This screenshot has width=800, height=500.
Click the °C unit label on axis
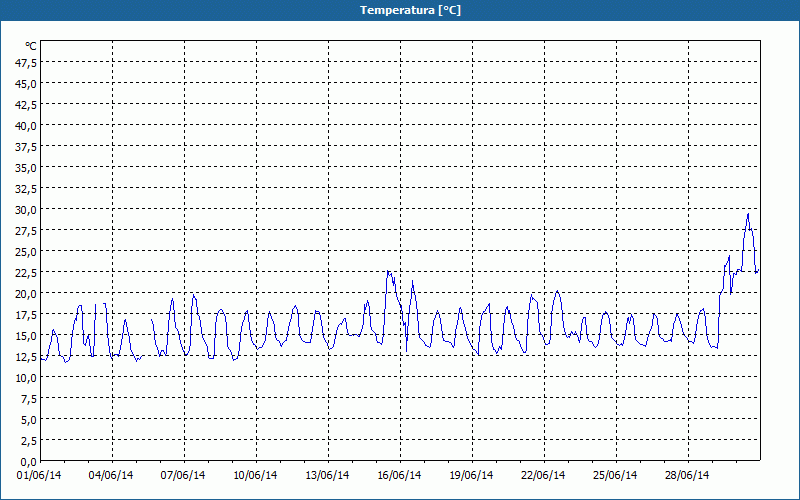point(31,46)
